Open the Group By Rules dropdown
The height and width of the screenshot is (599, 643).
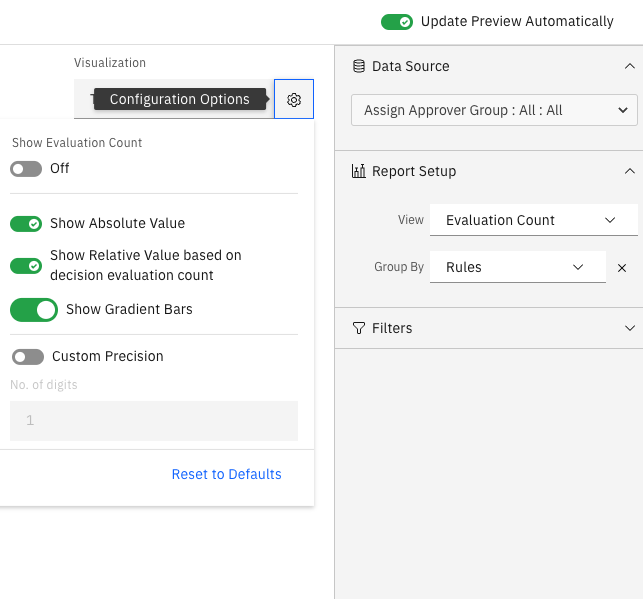coord(517,267)
